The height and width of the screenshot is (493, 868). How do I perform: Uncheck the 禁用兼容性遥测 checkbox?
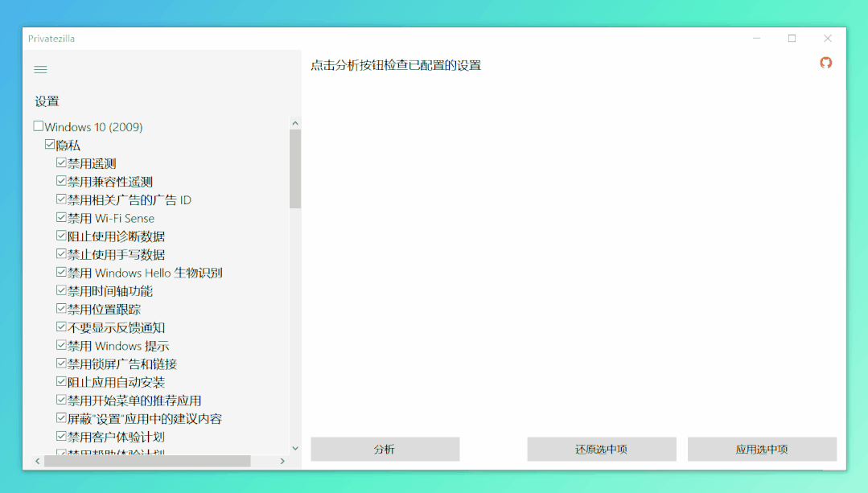[x=61, y=181]
